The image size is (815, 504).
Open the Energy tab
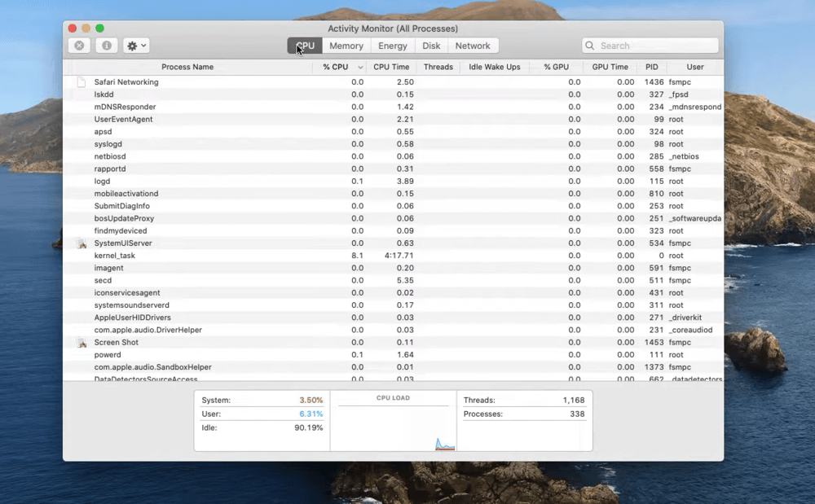tap(393, 46)
